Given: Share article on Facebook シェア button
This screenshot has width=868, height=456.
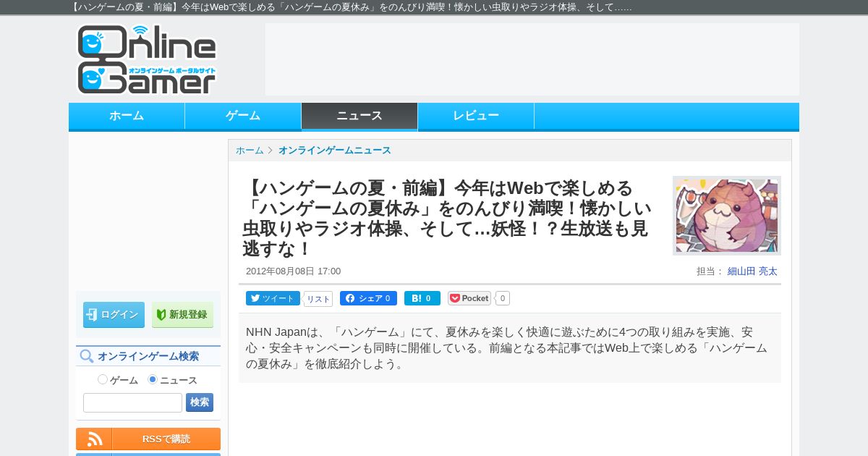Looking at the screenshot, I should click(x=368, y=298).
